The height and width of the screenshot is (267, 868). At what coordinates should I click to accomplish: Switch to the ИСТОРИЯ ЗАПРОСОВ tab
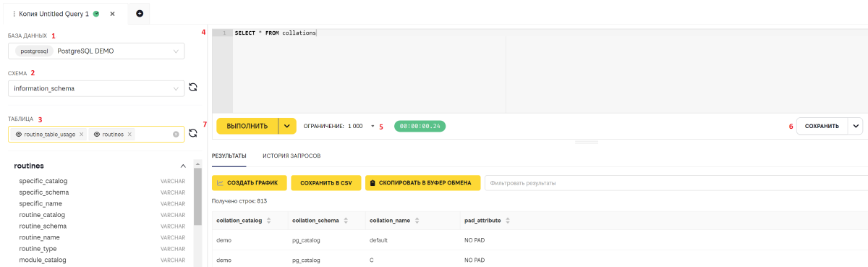[x=292, y=156]
